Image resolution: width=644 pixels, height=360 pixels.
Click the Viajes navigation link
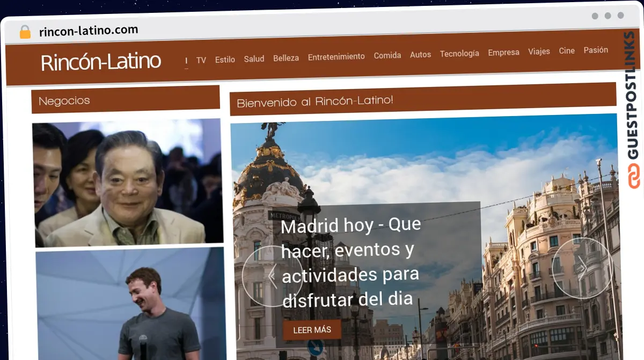pyautogui.click(x=539, y=52)
